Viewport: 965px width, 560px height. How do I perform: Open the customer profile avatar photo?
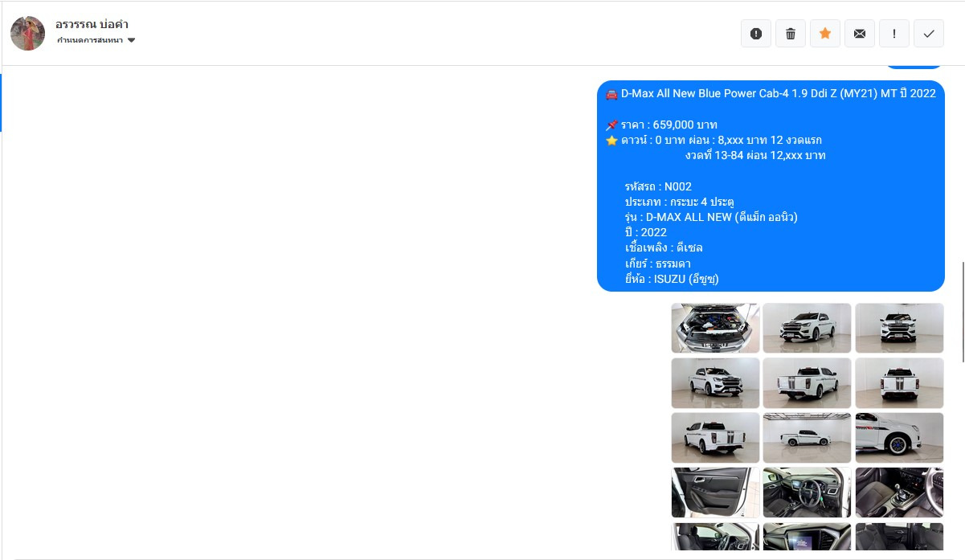27,33
